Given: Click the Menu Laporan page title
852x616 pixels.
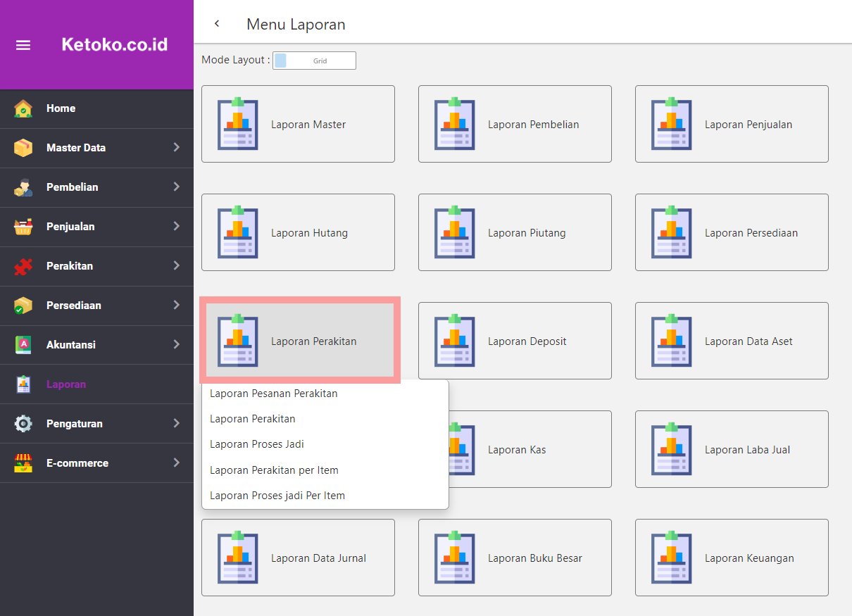Looking at the screenshot, I should pos(296,24).
